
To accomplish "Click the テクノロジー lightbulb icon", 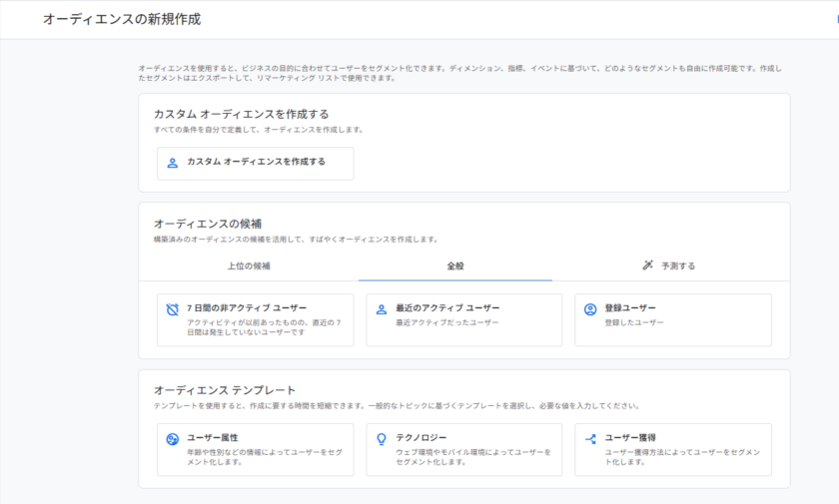I will click(x=382, y=439).
